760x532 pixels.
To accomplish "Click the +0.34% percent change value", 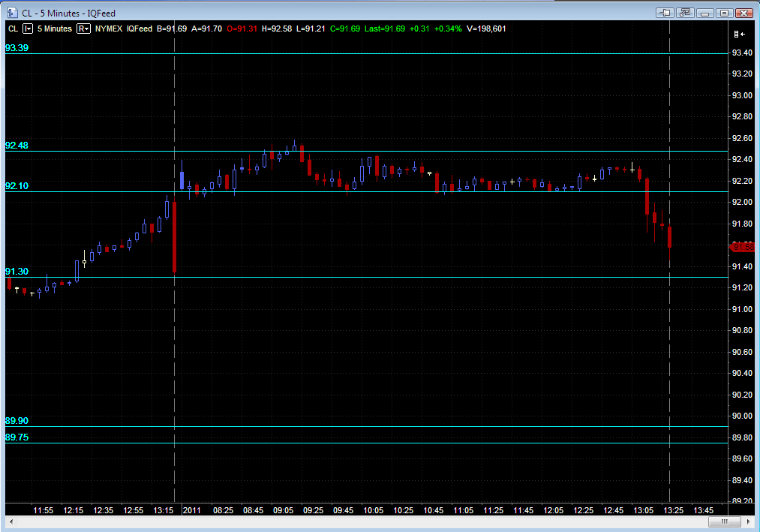I will click(448, 29).
